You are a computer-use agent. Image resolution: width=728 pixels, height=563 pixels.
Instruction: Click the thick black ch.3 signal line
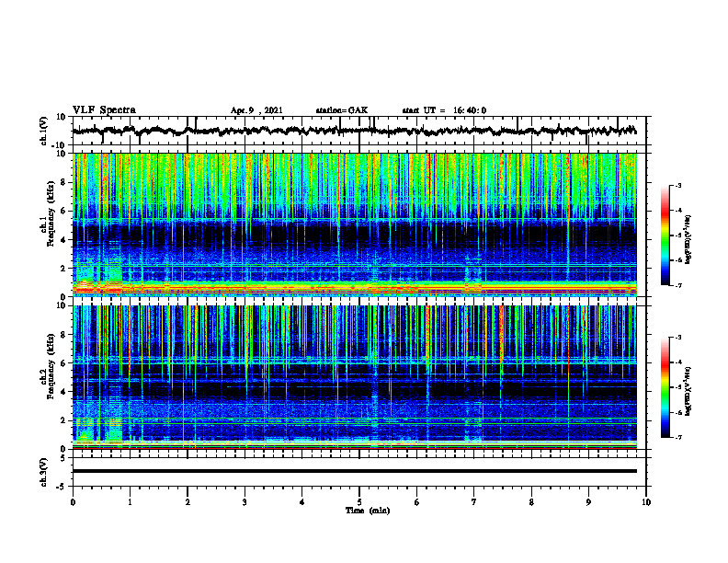(x=354, y=471)
